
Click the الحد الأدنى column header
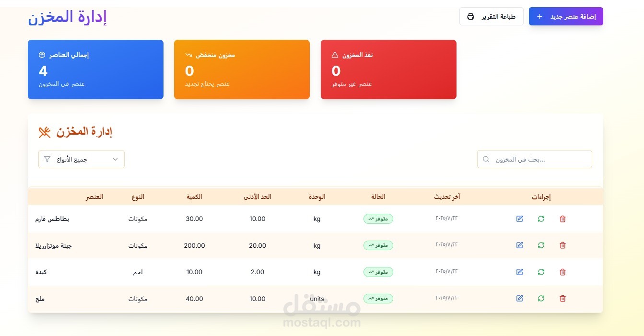tap(258, 197)
